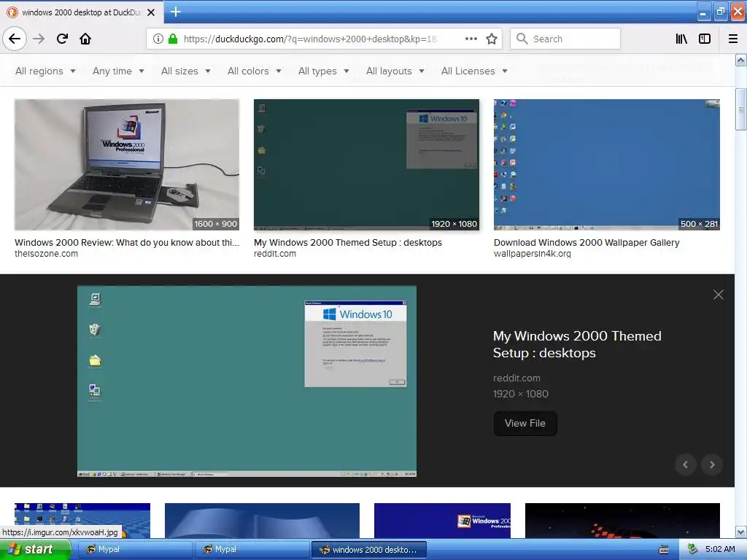The width and height of the screenshot is (747, 560).
Task: Open the Library icon in toolbar
Action: (681, 39)
